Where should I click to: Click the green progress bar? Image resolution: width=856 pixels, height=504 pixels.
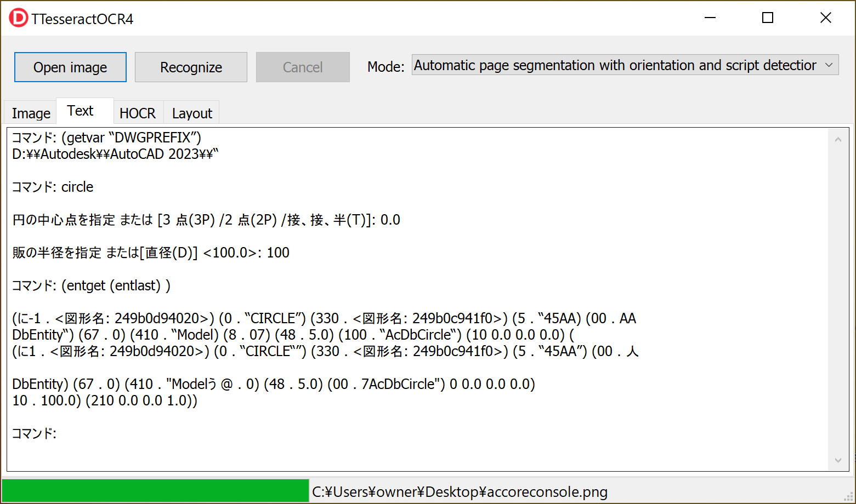pos(155,491)
